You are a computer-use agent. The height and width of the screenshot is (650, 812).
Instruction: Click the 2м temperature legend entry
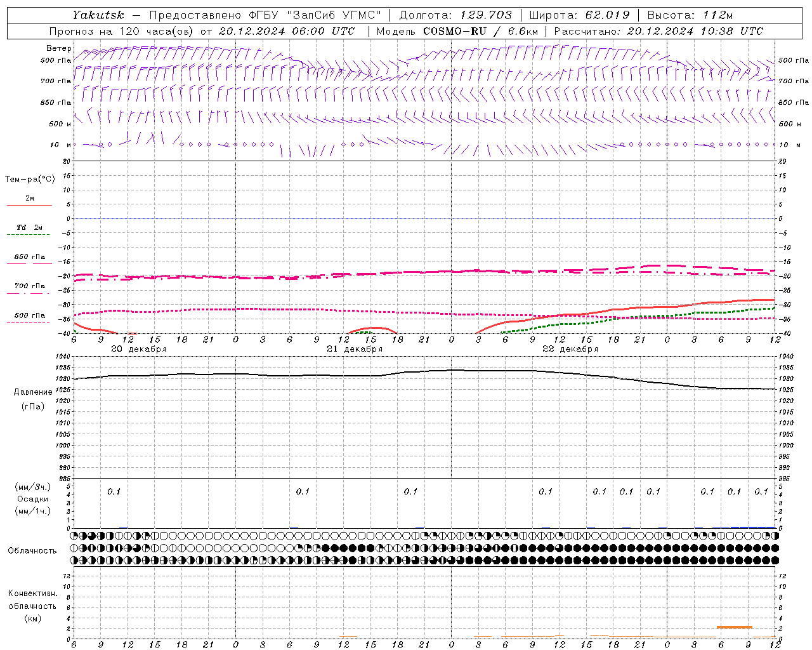pos(30,198)
